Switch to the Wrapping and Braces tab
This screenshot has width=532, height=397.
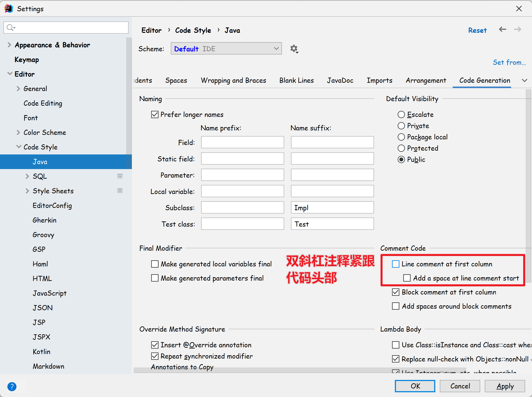pyautogui.click(x=233, y=80)
